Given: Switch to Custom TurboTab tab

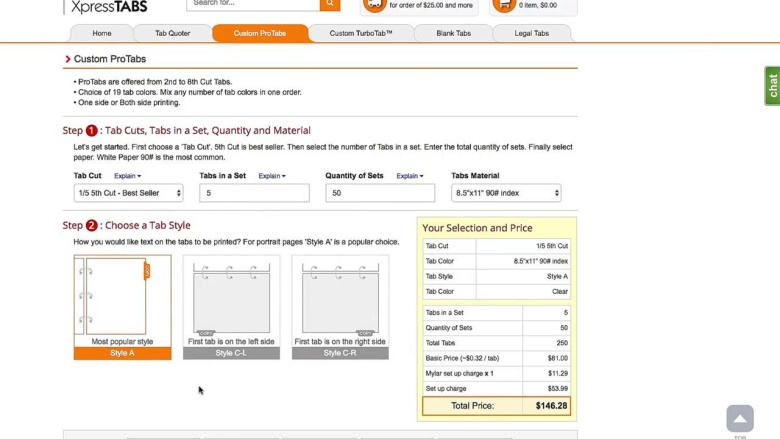Looking at the screenshot, I should pos(361,33).
